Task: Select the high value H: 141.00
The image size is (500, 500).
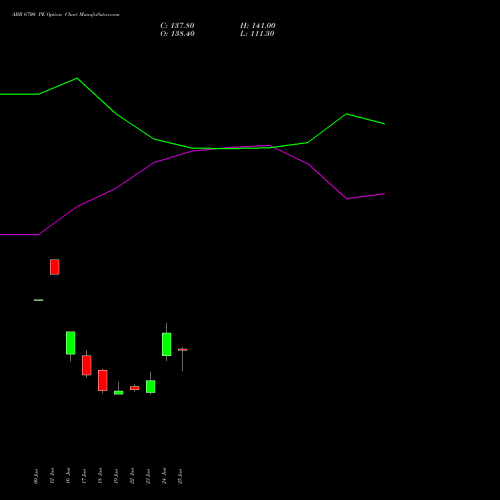Action: click(258, 26)
